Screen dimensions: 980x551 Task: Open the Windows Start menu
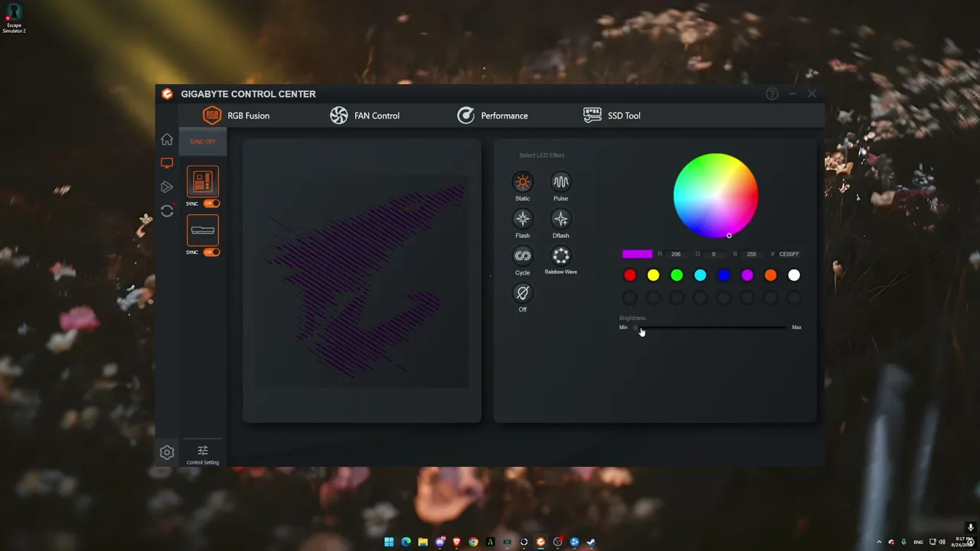389,542
